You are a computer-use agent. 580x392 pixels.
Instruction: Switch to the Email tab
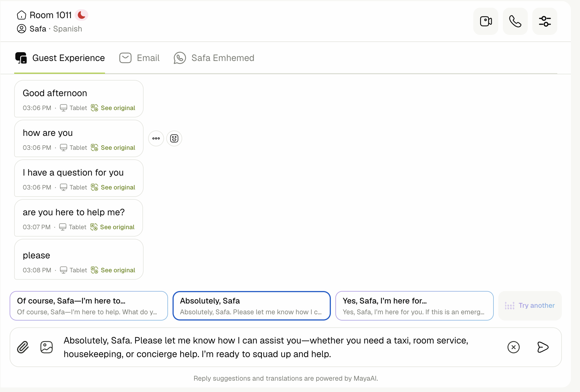pyautogui.click(x=139, y=58)
